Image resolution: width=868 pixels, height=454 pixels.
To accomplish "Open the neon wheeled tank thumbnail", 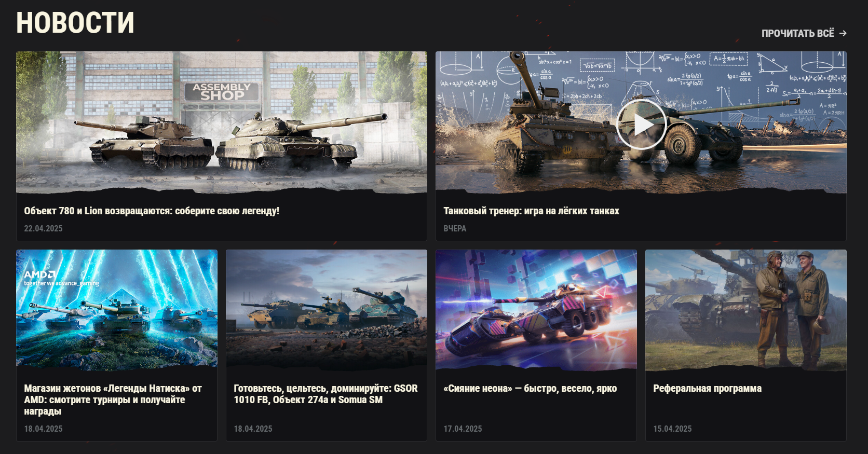I will tap(536, 310).
